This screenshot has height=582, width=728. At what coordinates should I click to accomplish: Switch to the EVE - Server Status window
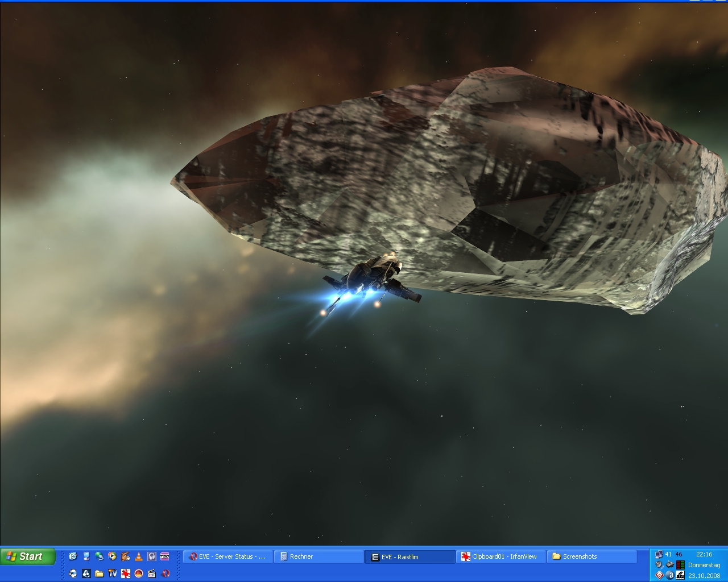(227, 557)
